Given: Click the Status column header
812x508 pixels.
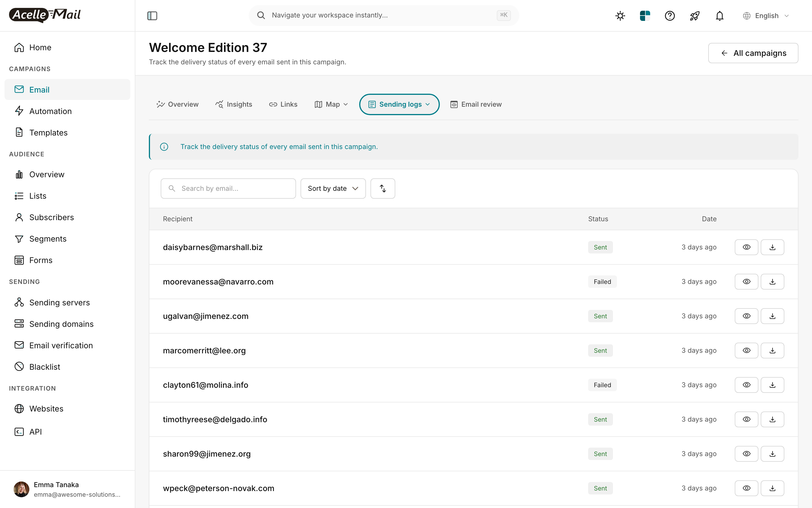Looking at the screenshot, I should pyautogui.click(x=598, y=219).
